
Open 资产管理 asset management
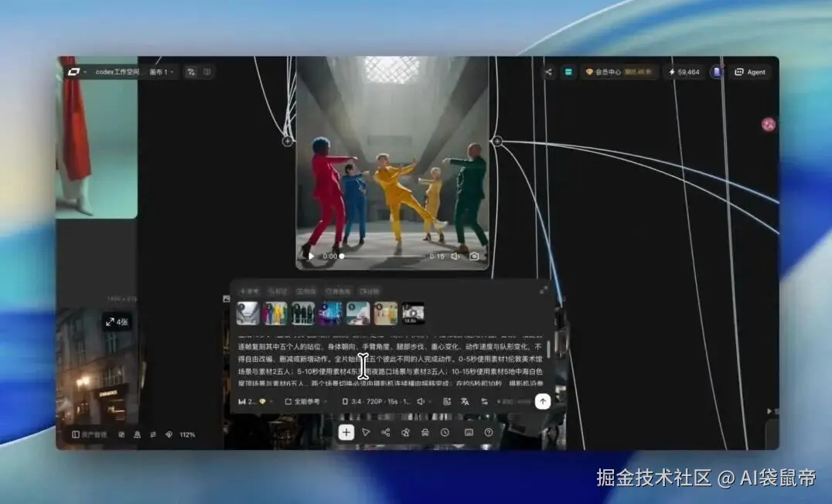tap(89, 434)
